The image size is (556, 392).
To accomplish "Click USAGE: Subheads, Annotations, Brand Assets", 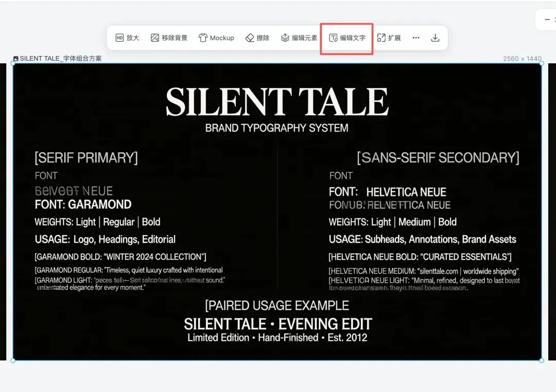I will (422, 240).
